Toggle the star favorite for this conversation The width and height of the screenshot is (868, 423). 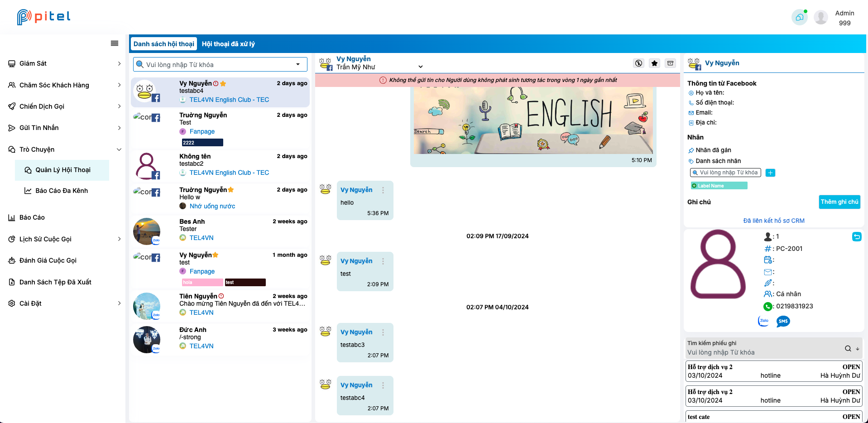pos(655,63)
